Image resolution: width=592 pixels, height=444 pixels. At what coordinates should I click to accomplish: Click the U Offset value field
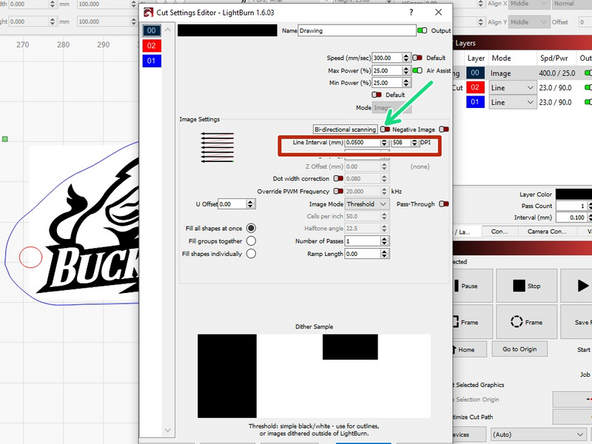coord(233,204)
